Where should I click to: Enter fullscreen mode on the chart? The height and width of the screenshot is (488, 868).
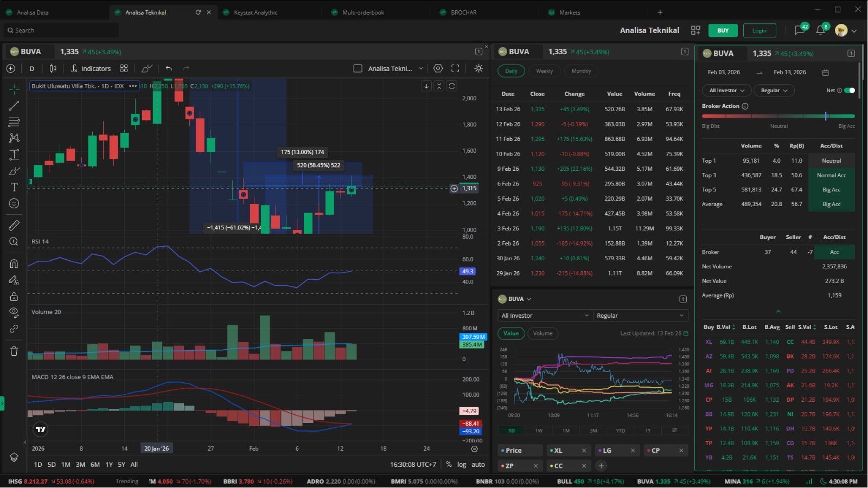455,68
